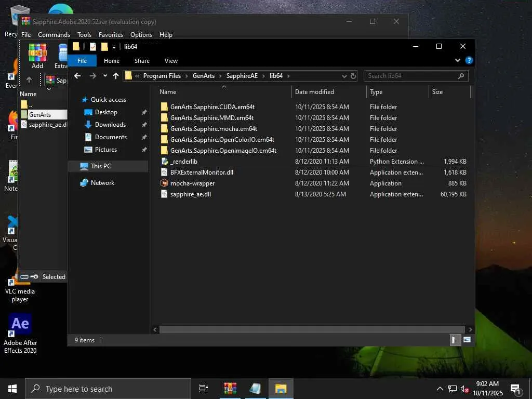Expand breadcrumb arrow after lib64

pos(288,76)
